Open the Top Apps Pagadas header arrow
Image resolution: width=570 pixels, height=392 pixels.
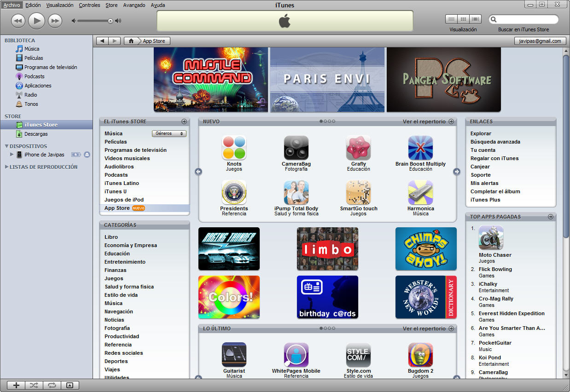click(551, 216)
